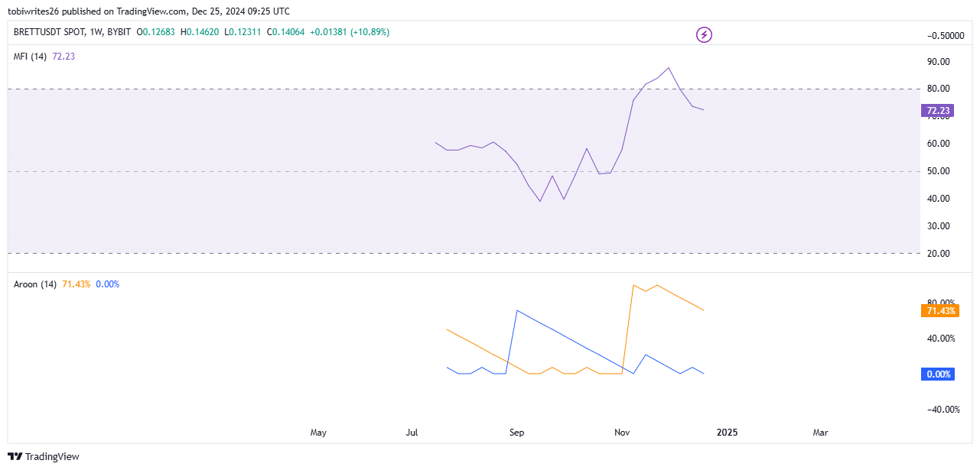The width and height of the screenshot is (980, 470).
Task: Click the 2025 label on the time axis
Action: 727,433
